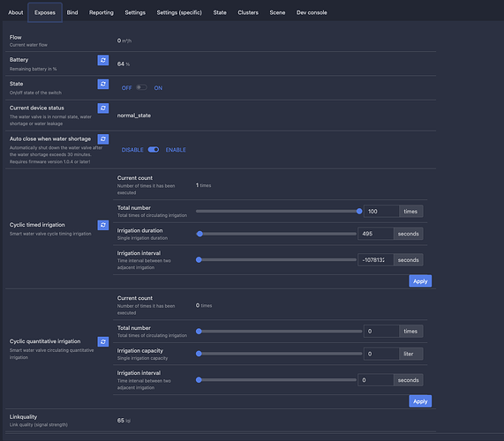Open the Clusters tab
This screenshot has width=504, height=441.
(x=248, y=12)
